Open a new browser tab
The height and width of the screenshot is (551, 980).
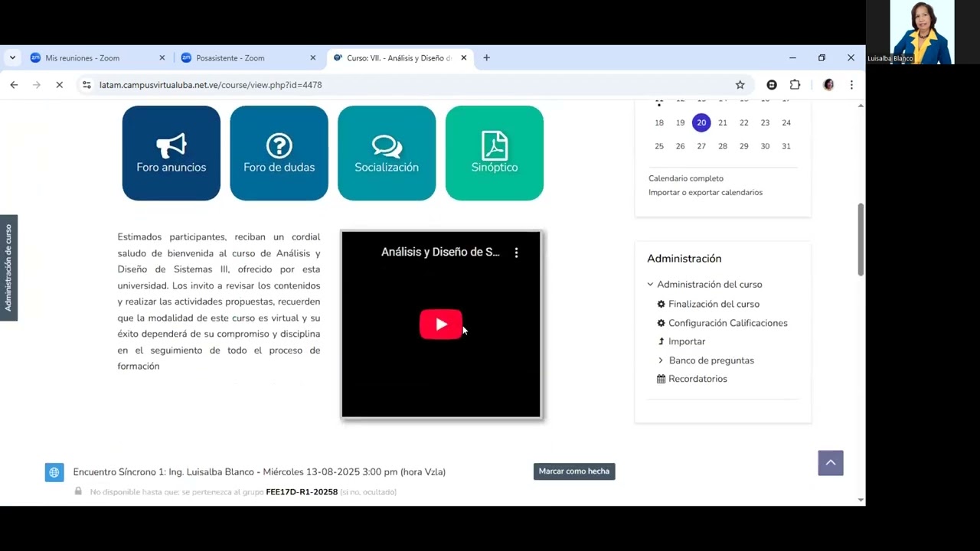(486, 58)
